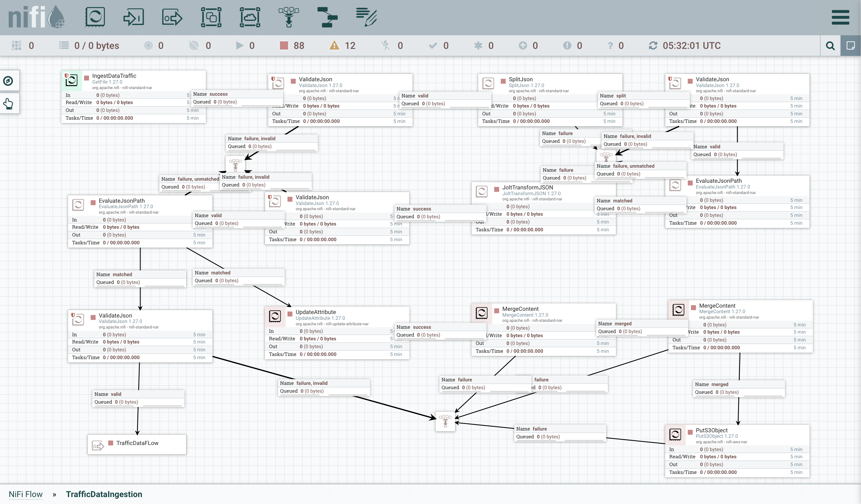Select the Template tool in toolbar

[x=327, y=17]
